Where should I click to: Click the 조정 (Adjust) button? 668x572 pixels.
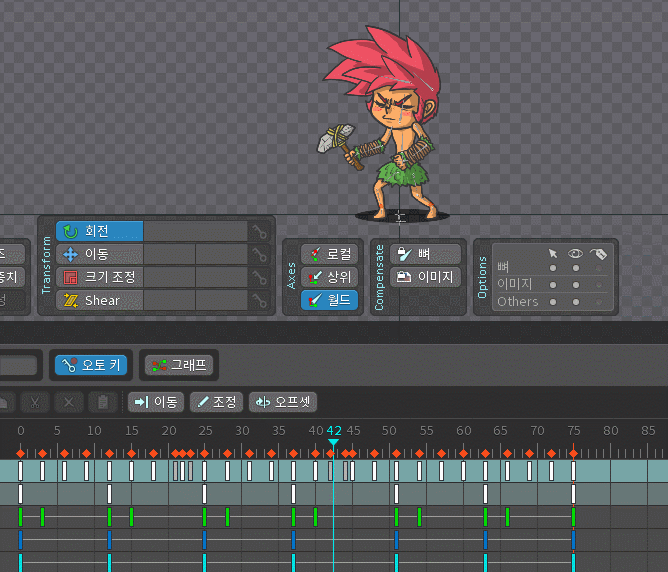(x=216, y=402)
